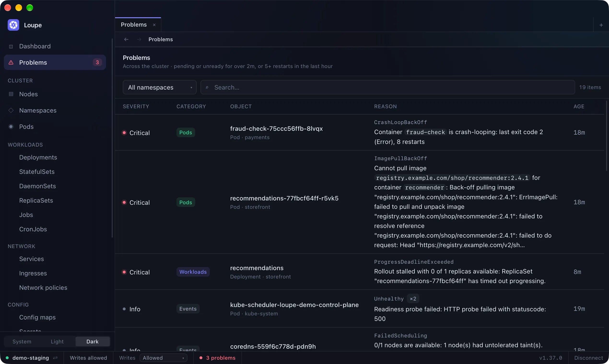
Task: Click the Workloads category tag
Action: point(193,272)
